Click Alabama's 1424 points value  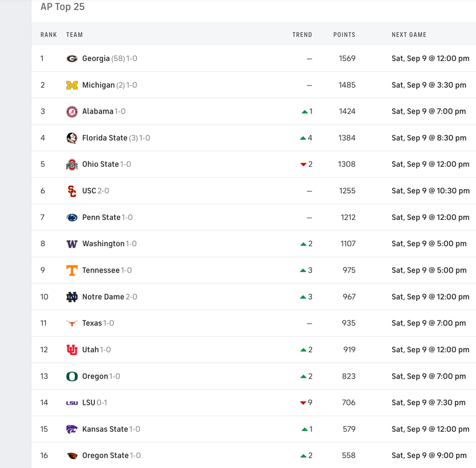point(347,112)
